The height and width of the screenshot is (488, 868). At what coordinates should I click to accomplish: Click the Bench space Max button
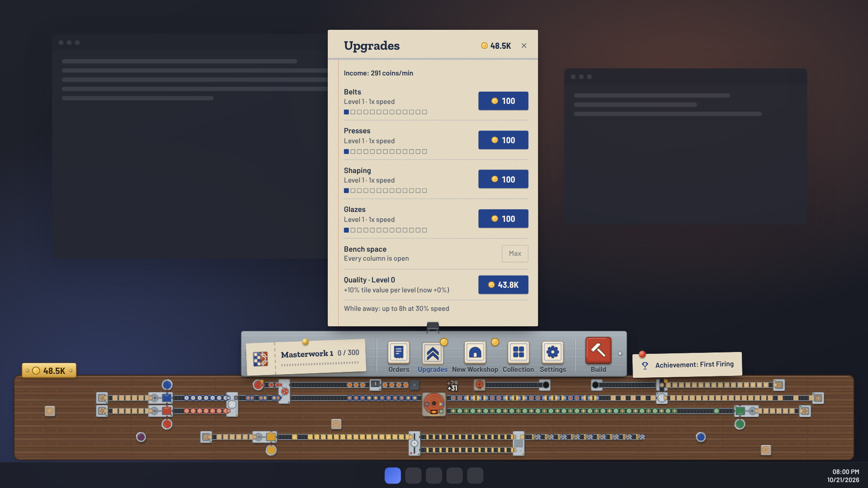click(x=515, y=253)
